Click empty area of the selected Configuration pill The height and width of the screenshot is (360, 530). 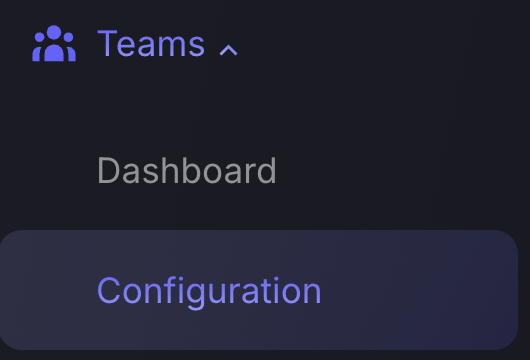(419, 290)
